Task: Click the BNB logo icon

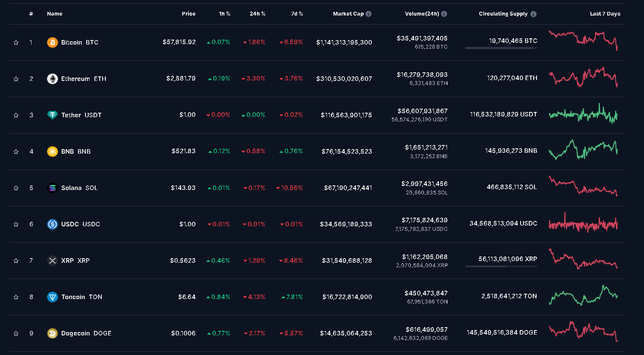Action: [52, 152]
